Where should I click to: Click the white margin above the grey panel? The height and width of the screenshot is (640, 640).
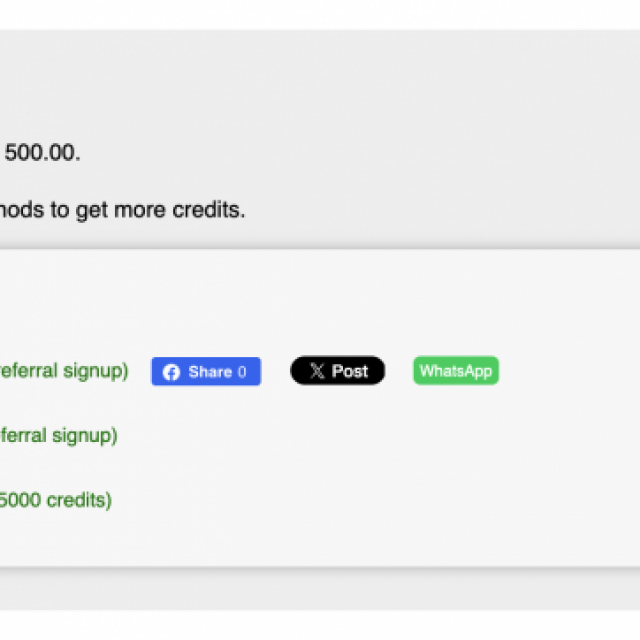pos(320,14)
